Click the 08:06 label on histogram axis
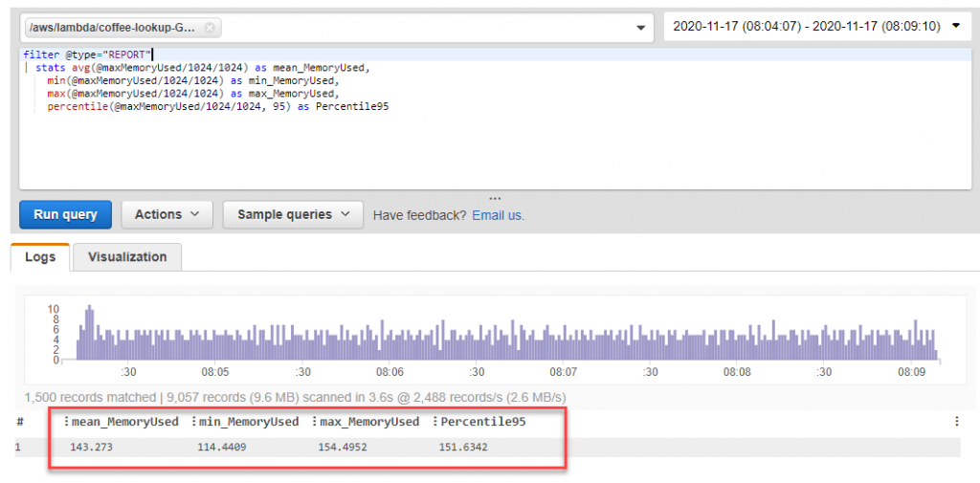The height and width of the screenshot is (483, 980). (389, 372)
